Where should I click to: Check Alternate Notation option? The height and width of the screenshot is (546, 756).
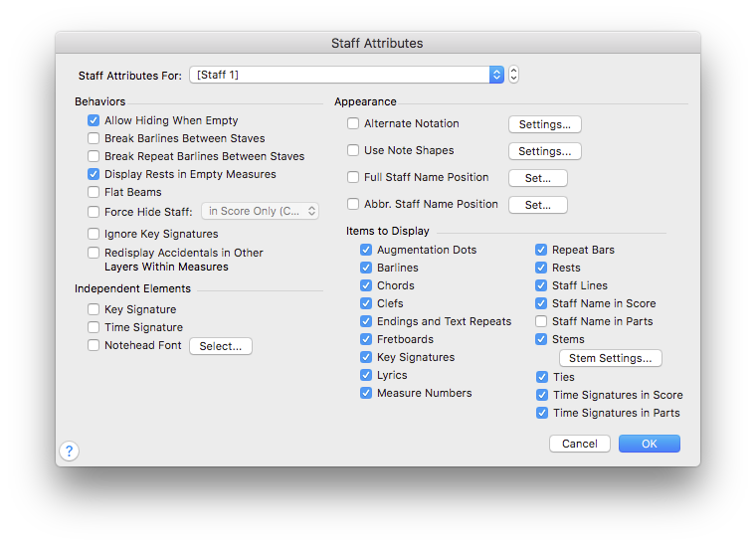point(353,123)
